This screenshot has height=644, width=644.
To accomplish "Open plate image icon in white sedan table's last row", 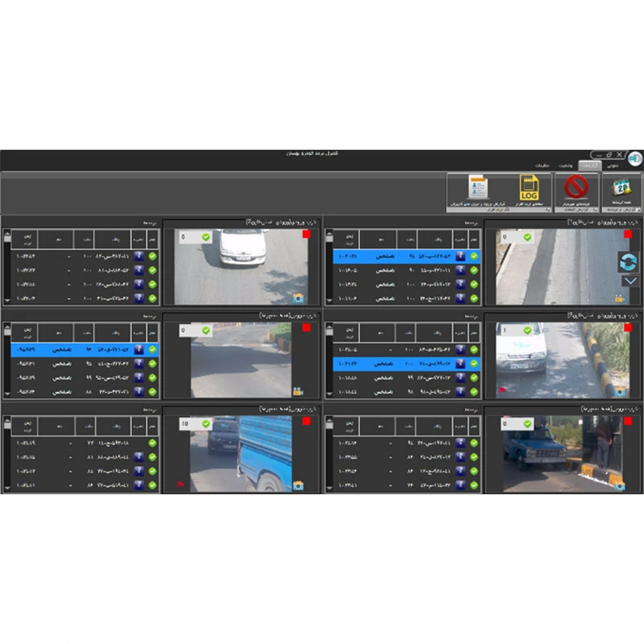I will pyautogui.click(x=139, y=299).
